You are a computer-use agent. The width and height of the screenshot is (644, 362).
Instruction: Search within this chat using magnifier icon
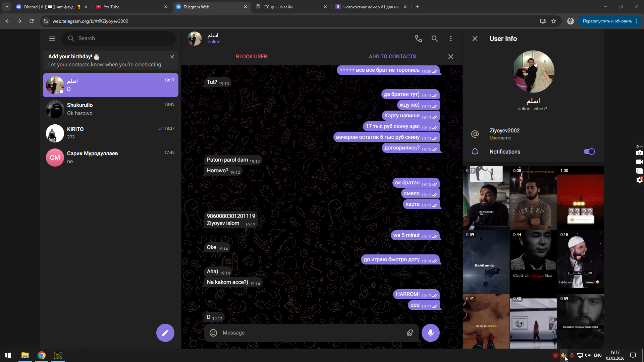[x=434, y=39]
